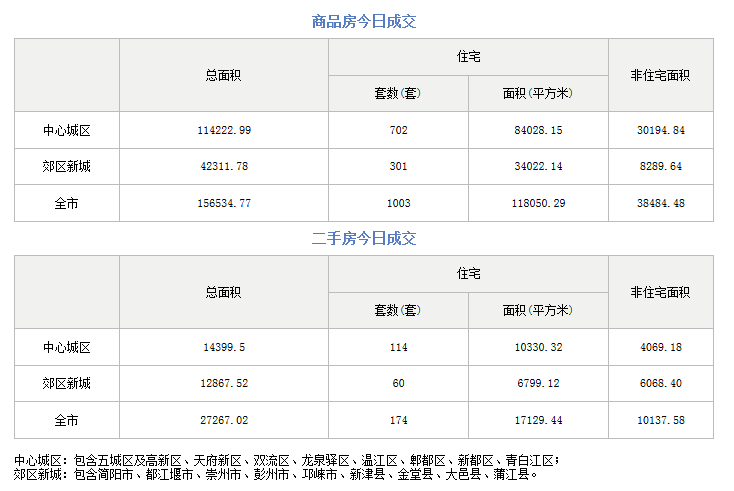Select the value 84028.15
The image size is (734, 491).
(x=538, y=130)
